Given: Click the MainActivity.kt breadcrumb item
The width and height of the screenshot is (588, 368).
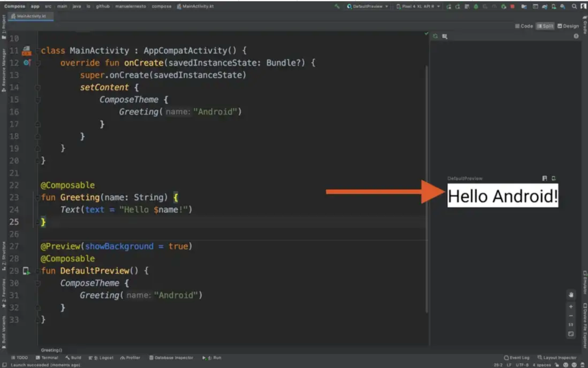Looking at the screenshot, I should click(x=195, y=6).
